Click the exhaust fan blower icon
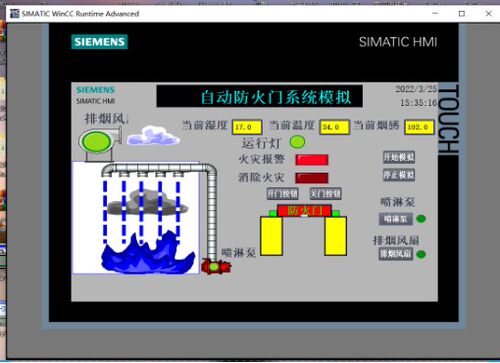 99,143
